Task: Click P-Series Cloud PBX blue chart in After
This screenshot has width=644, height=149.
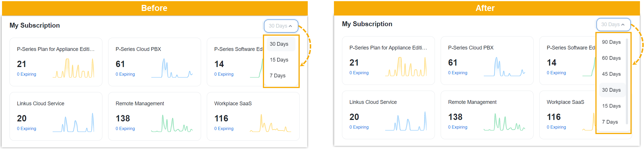Action: click(504, 67)
